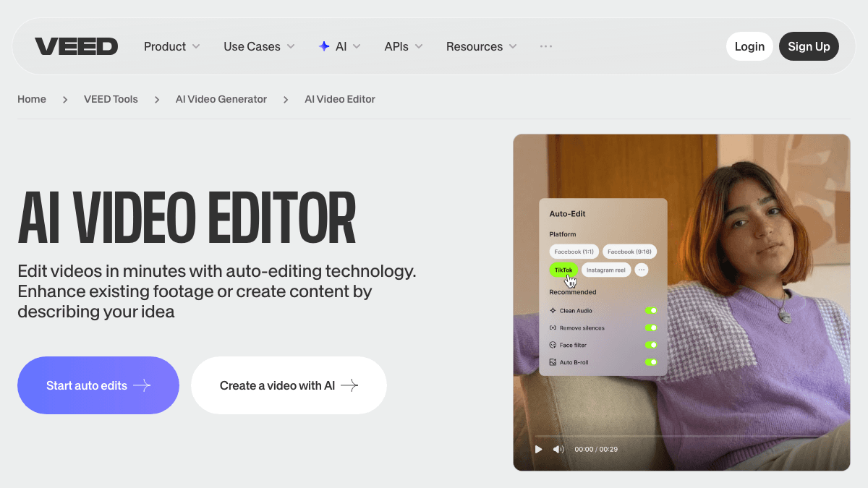Click the preview video thumbnail
The image size is (868, 488).
(x=681, y=302)
